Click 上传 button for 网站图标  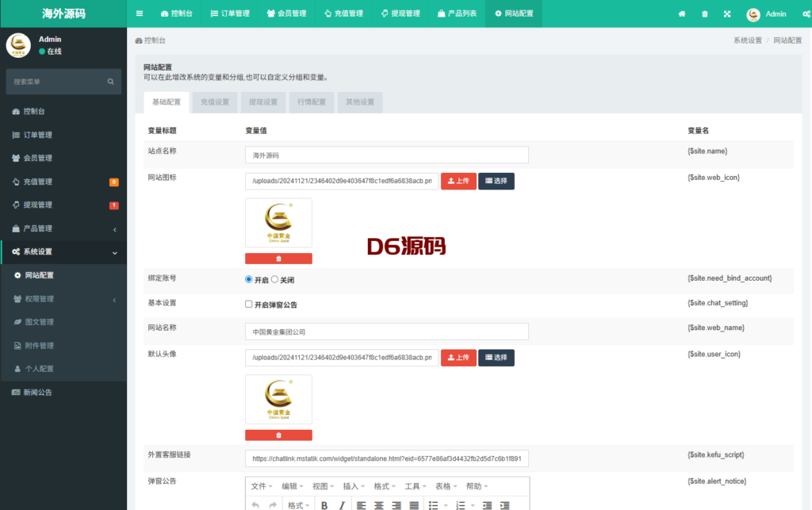[458, 181]
